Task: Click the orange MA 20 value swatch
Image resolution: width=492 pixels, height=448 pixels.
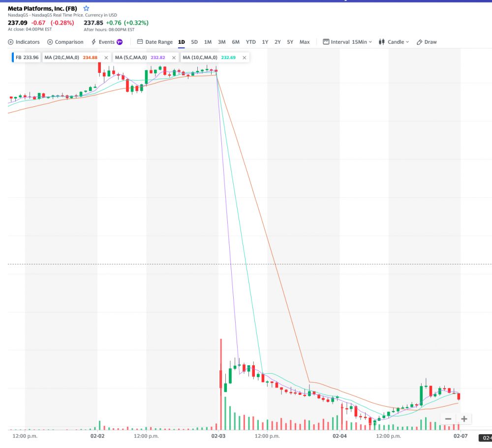Action: [x=90, y=58]
